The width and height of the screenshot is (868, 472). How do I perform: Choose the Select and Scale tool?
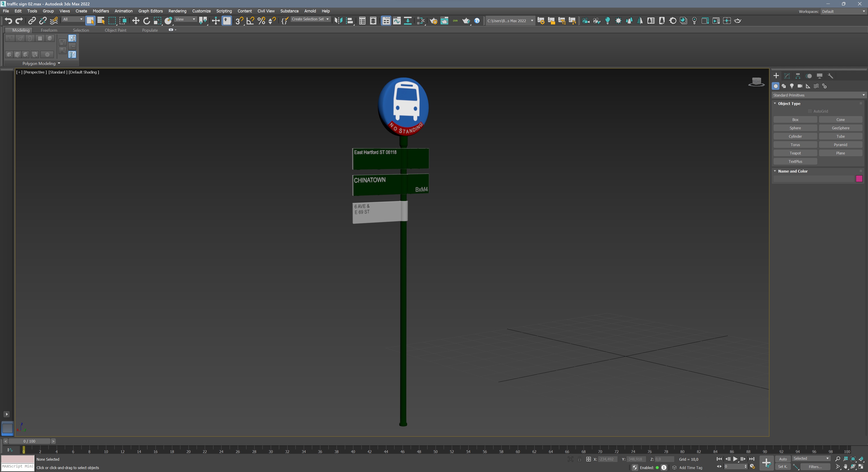click(x=157, y=21)
